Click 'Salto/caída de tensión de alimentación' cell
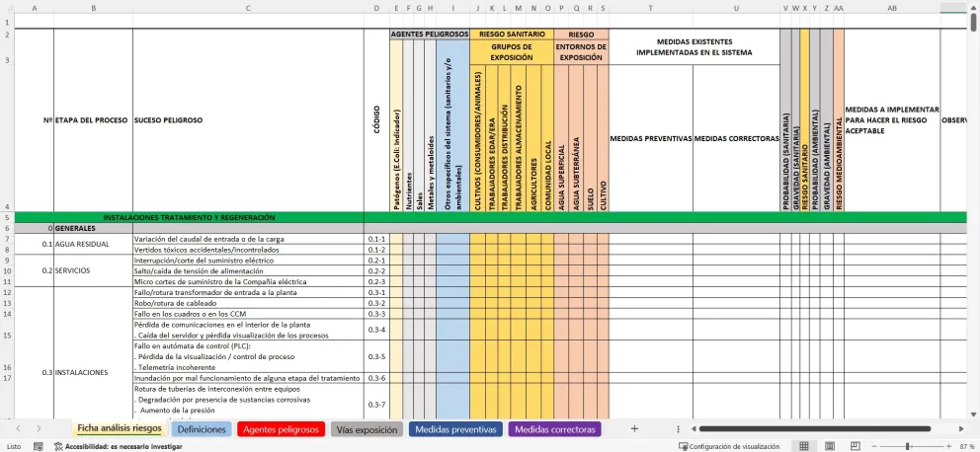Viewport: 980px width, 452px height. tap(248, 271)
